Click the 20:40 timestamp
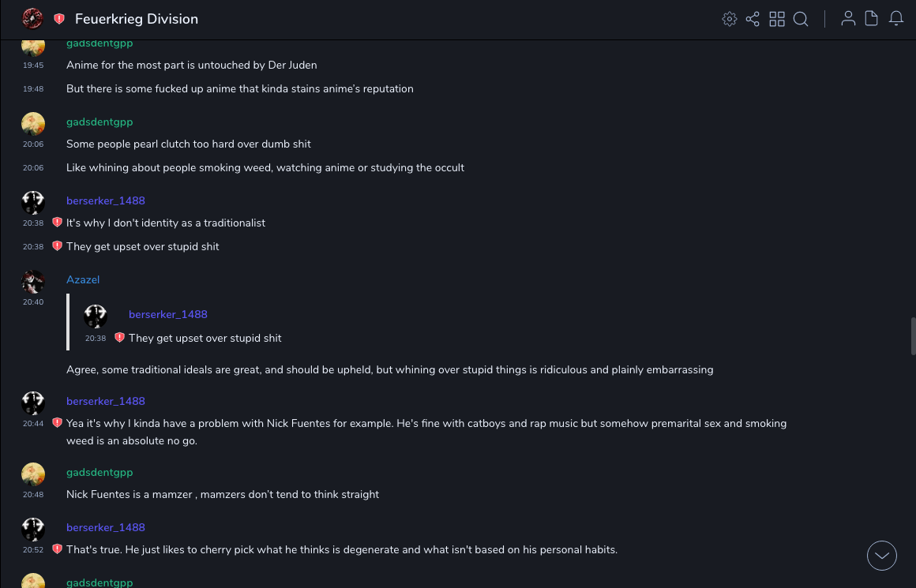Image resolution: width=916 pixels, height=588 pixels. 33,302
